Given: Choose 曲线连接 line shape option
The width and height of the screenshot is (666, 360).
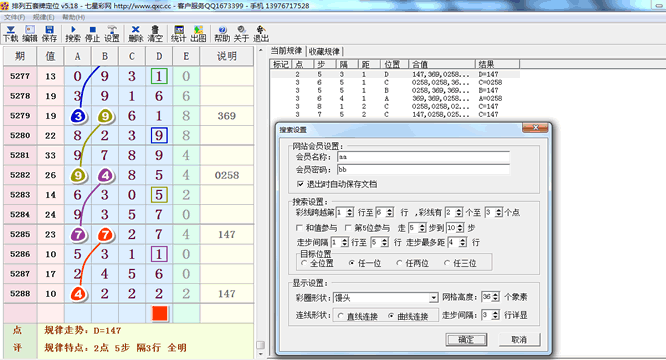Looking at the screenshot, I should coord(391,316).
